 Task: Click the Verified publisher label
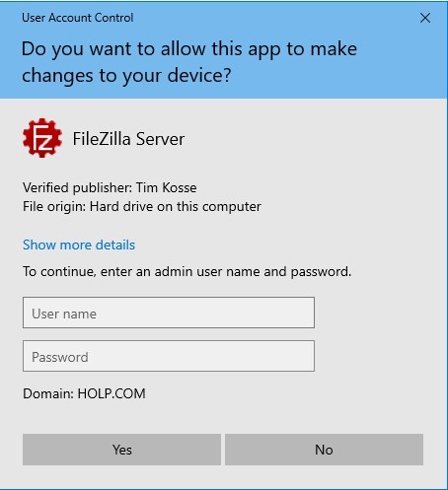tap(77, 187)
